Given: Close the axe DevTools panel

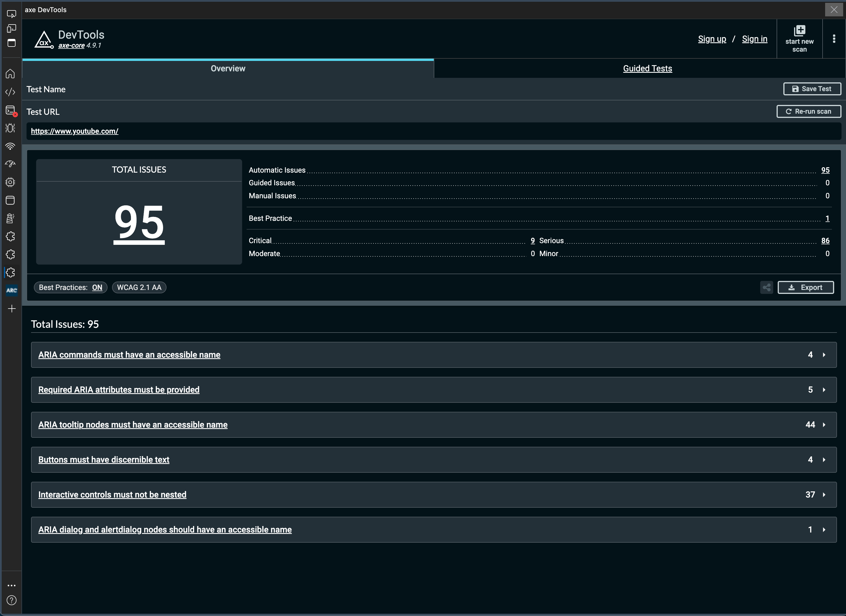Looking at the screenshot, I should (x=834, y=10).
